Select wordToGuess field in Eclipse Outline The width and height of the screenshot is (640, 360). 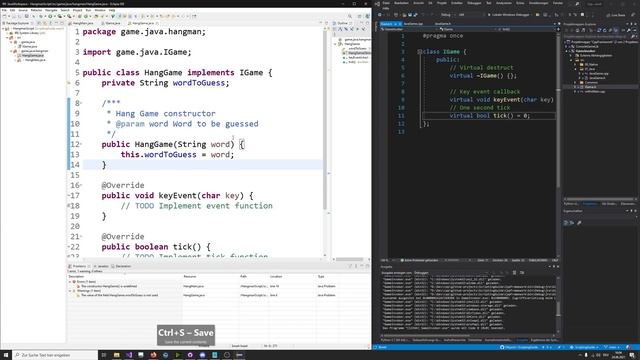(357, 49)
